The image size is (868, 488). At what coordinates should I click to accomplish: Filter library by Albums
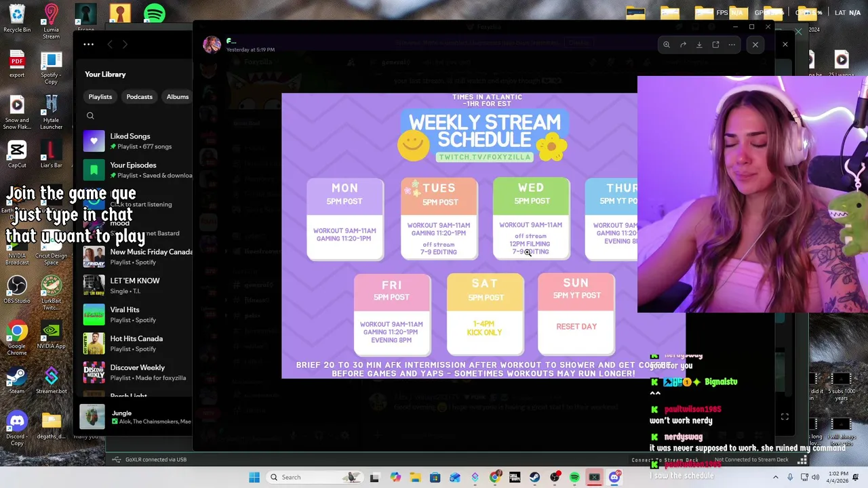point(178,97)
